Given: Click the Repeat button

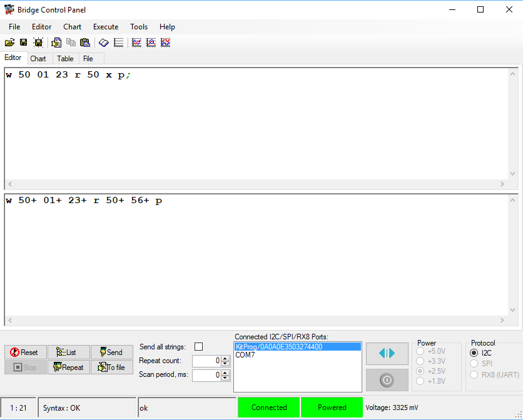Looking at the screenshot, I should (x=69, y=367).
